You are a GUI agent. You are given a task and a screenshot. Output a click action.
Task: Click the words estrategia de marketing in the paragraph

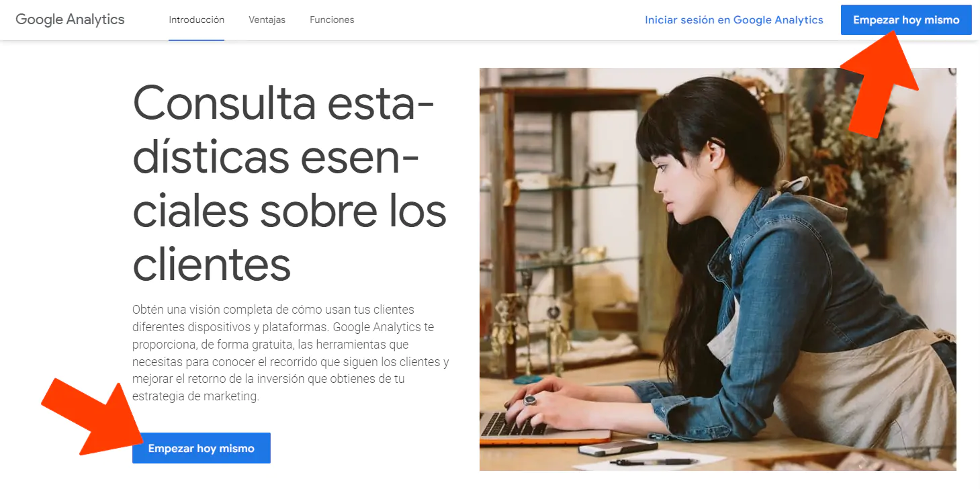pyautogui.click(x=195, y=396)
